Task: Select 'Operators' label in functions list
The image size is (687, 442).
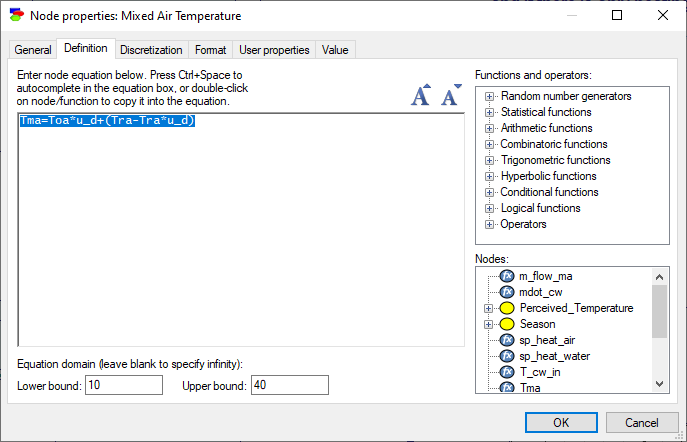Action: point(524,224)
